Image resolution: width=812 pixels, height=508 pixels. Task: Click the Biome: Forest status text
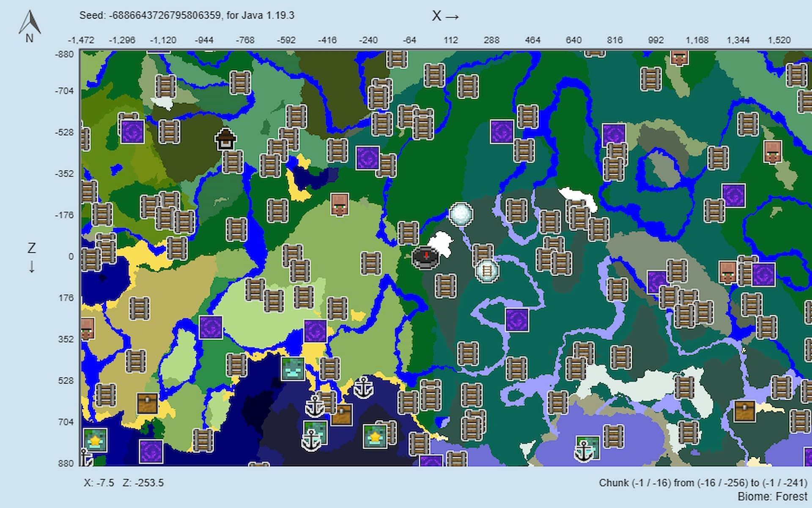(772, 496)
